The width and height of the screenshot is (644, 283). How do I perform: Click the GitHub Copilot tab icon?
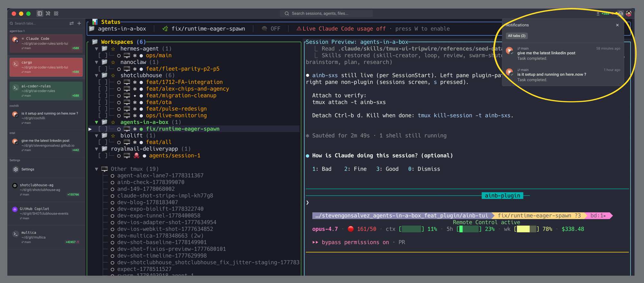tap(15, 209)
